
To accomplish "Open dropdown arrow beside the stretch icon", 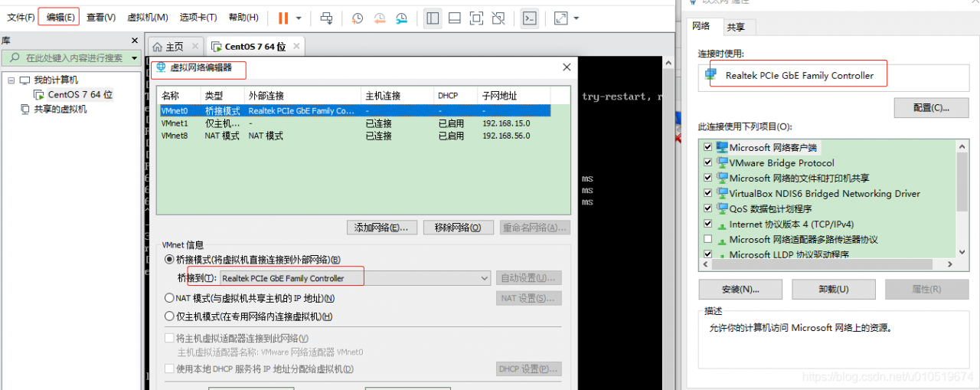I will 577,18.
